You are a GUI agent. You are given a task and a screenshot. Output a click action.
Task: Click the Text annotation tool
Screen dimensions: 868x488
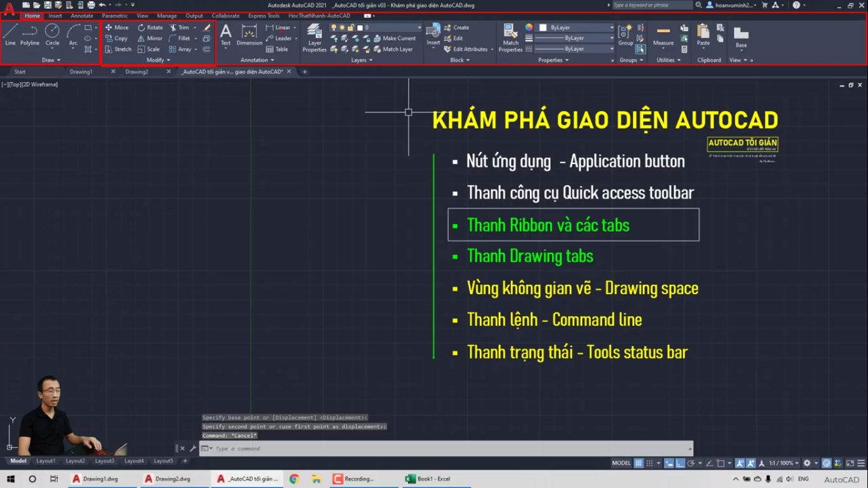(x=226, y=35)
